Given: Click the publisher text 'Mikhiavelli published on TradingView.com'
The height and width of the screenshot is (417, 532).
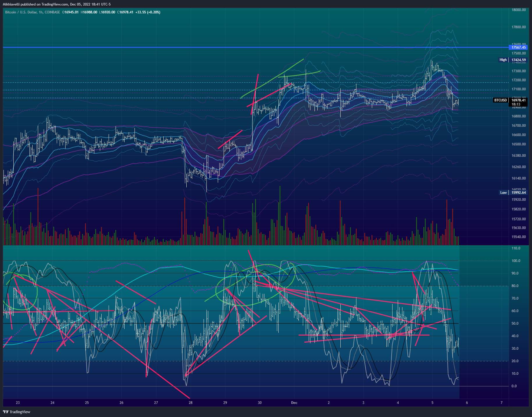Looking at the screenshot, I should [36, 4].
